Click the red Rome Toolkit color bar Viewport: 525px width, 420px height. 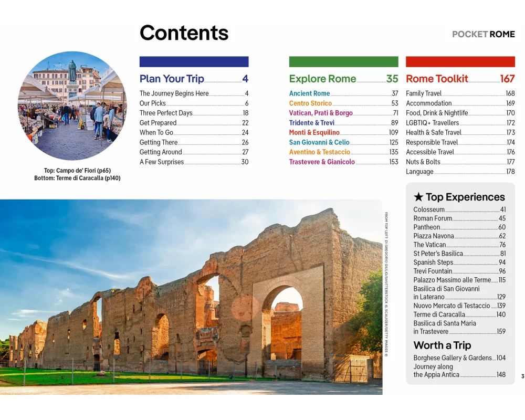[460, 62]
